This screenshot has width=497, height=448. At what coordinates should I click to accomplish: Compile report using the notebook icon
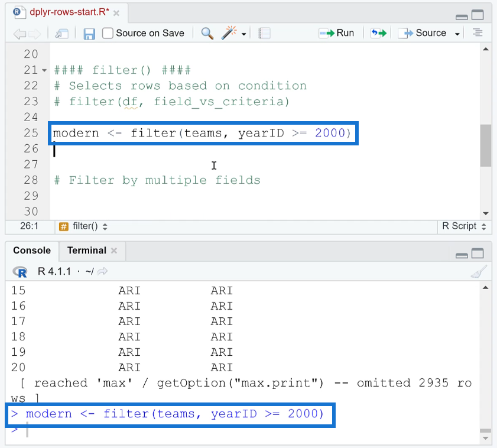pyautogui.click(x=264, y=33)
